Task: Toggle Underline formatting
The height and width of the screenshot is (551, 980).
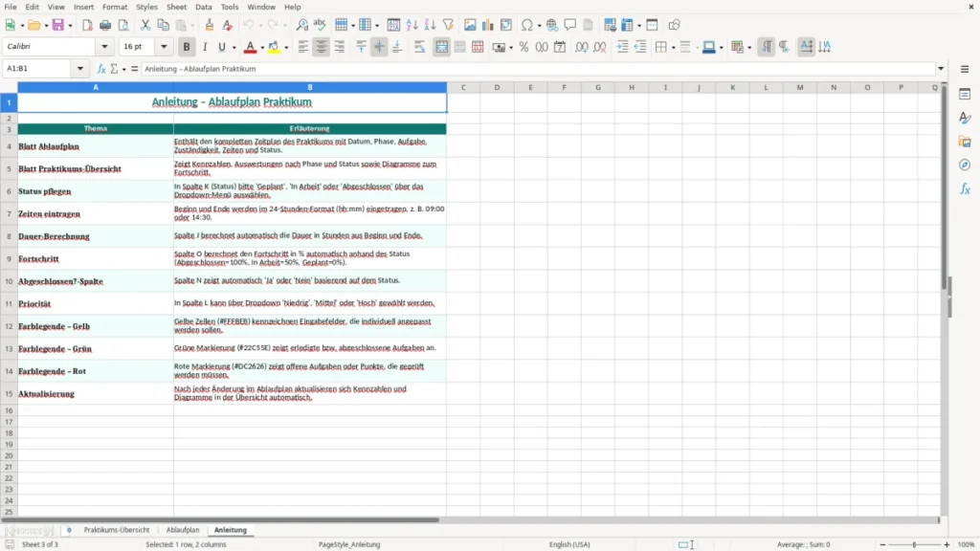Action: tap(221, 47)
